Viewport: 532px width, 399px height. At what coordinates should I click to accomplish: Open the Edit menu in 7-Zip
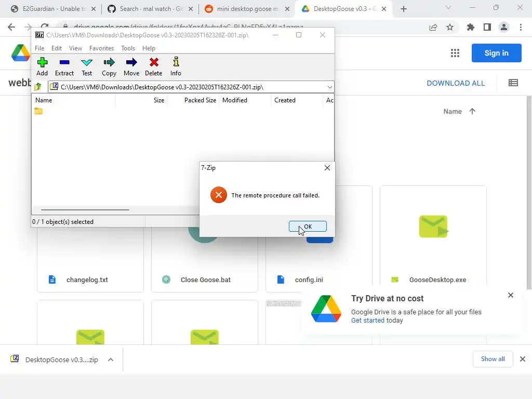(56, 48)
